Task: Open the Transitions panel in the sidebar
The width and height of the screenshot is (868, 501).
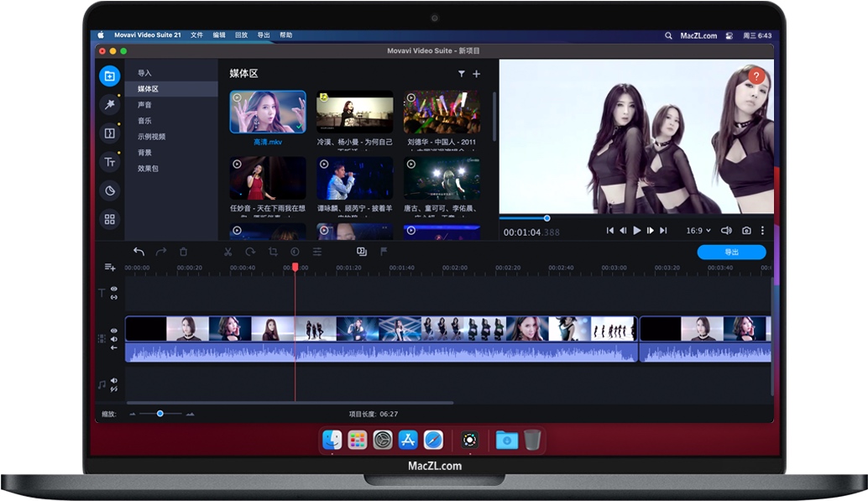Action: (x=109, y=133)
